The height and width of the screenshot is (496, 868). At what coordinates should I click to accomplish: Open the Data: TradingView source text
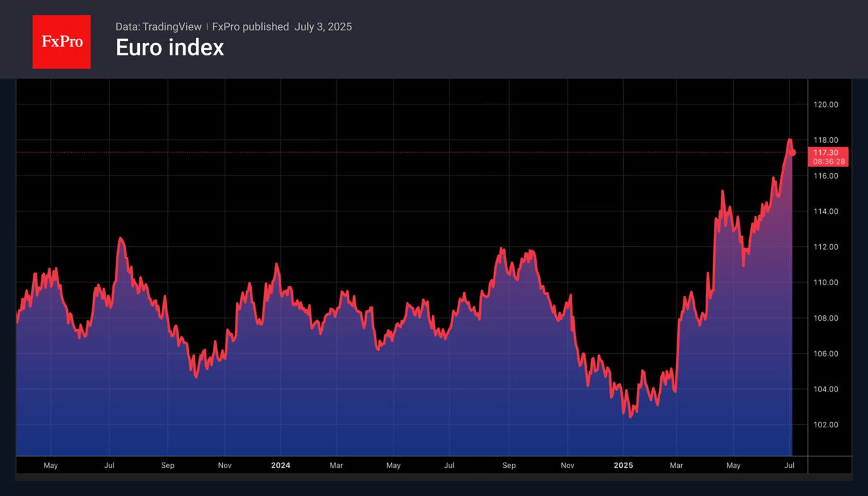(158, 26)
